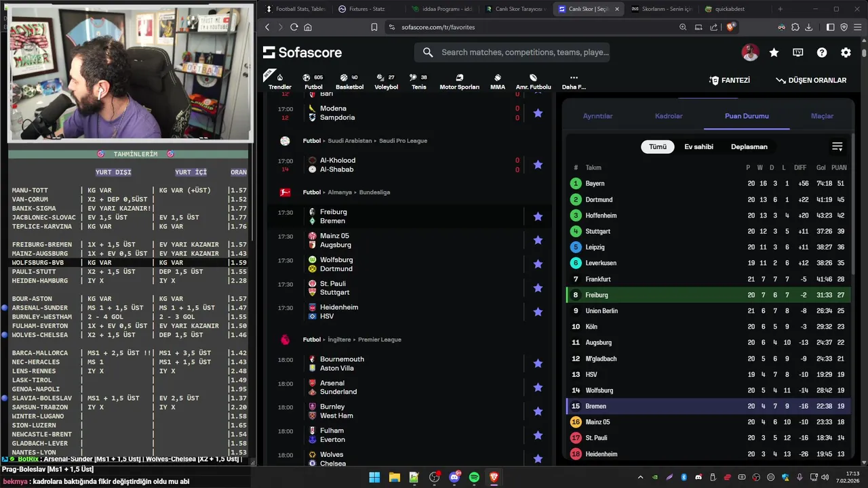Open the TV schedule icon in header

[x=798, y=52]
